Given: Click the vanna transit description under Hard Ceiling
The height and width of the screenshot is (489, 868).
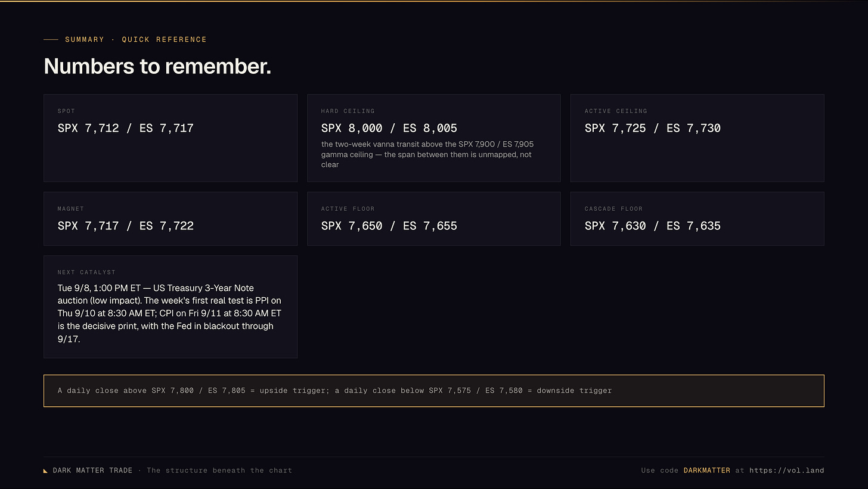Looking at the screenshot, I should pos(427,154).
